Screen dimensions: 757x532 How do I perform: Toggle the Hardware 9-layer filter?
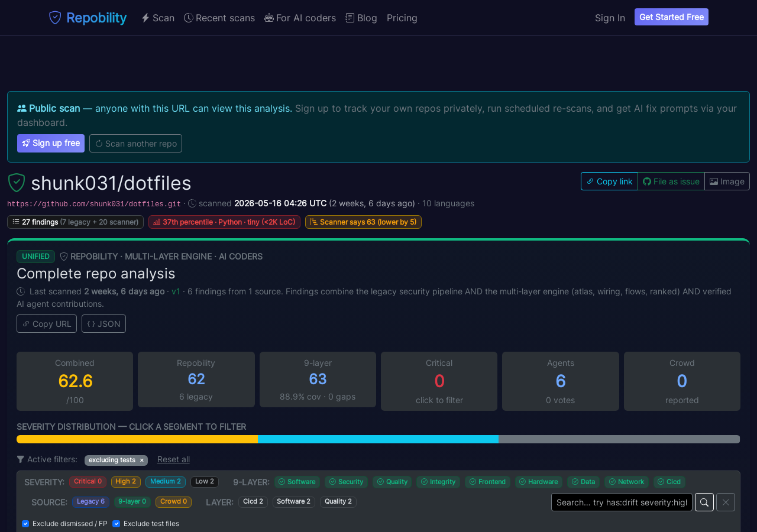(x=539, y=482)
